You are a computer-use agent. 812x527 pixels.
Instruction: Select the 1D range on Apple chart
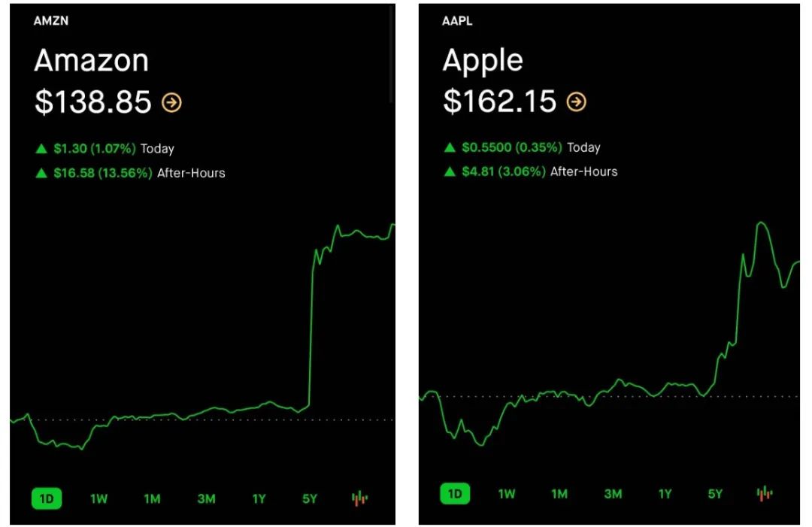pyautogui.click(x=454, y=494)
